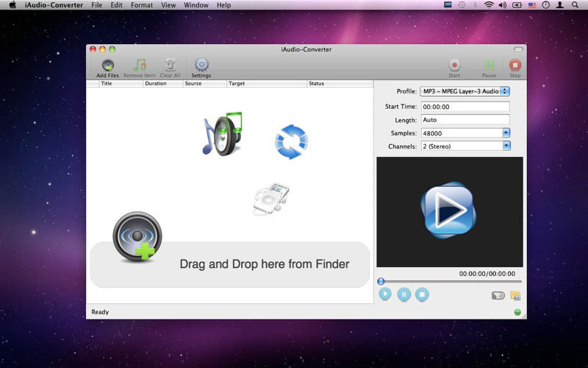Viewport: 588px width, 368px height.
Task: Click the music note and speaker icon
Action: pyautogui.click(x=223, y=134)
